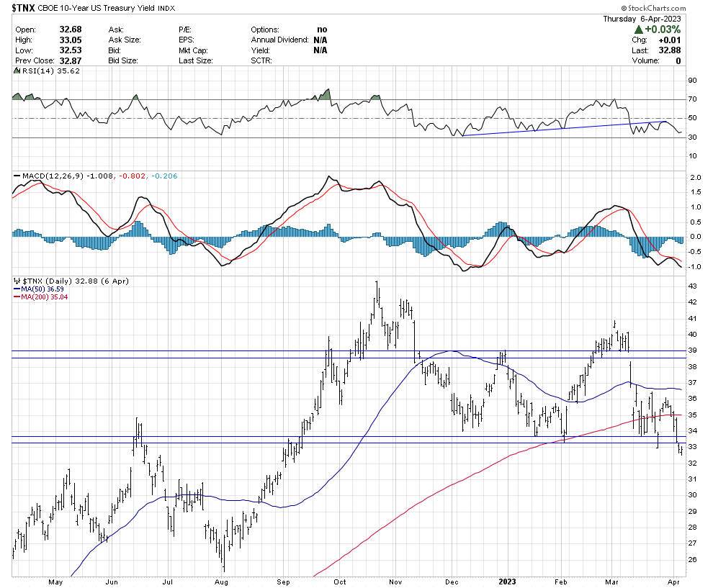Click the 2023 year label on time axis
Viewport: 713px width, 588px height.
pos(507,582)
